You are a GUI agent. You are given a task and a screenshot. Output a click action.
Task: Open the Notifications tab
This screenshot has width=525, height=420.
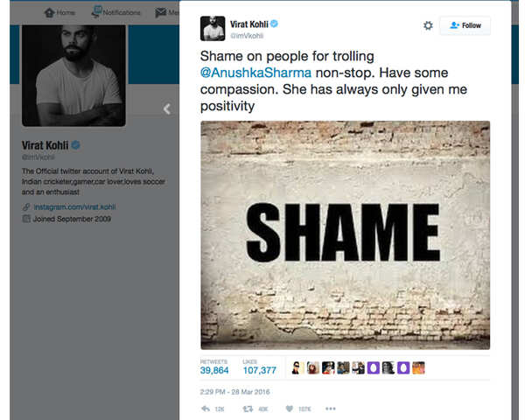pyautogui.click(x=115, y=12)
